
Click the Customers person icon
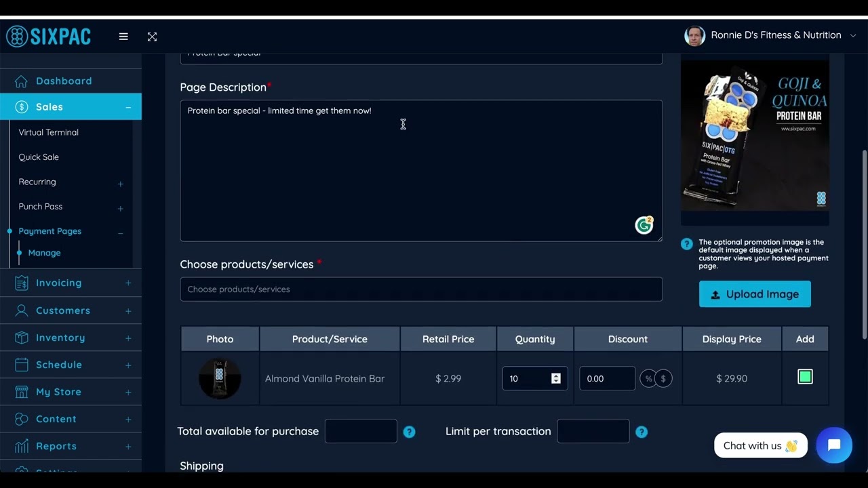(x=22, y=310)
